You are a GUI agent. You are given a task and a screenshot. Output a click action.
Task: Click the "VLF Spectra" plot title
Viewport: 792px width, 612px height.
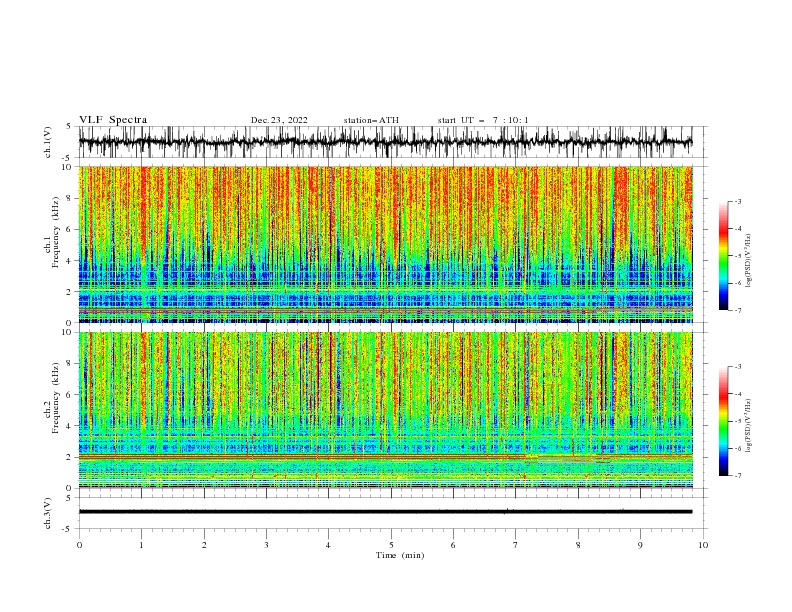113,120
